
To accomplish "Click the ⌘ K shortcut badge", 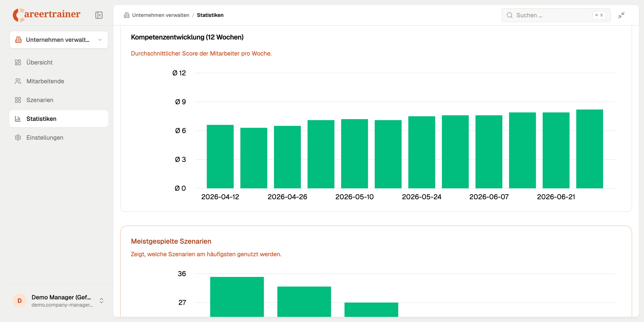I will click(599, 15).
